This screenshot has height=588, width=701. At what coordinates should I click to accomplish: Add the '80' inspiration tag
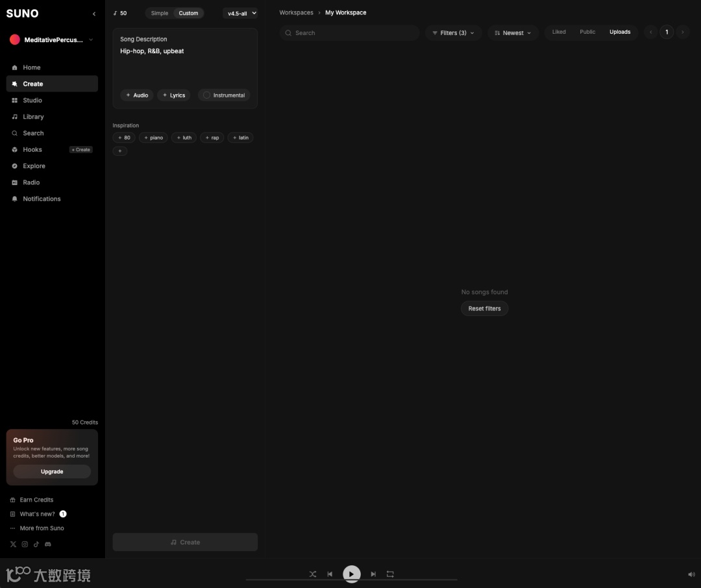coord(124,138)
